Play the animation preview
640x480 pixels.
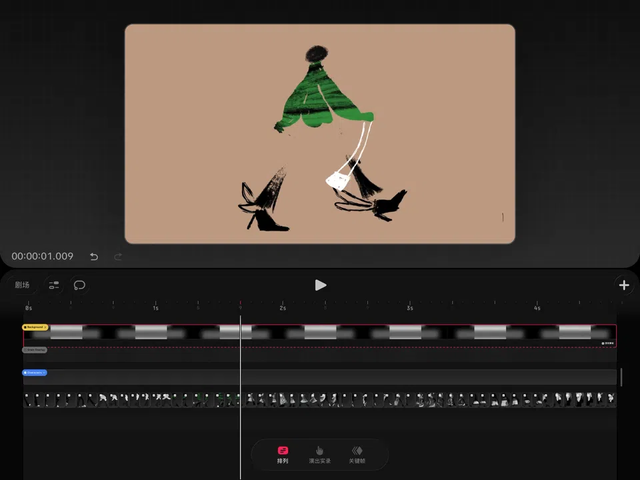coord(320,285)
